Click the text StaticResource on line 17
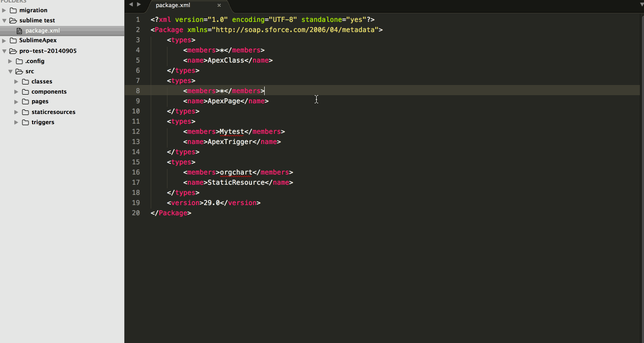This screenshot has width=644, height=343. pos(236,182)
